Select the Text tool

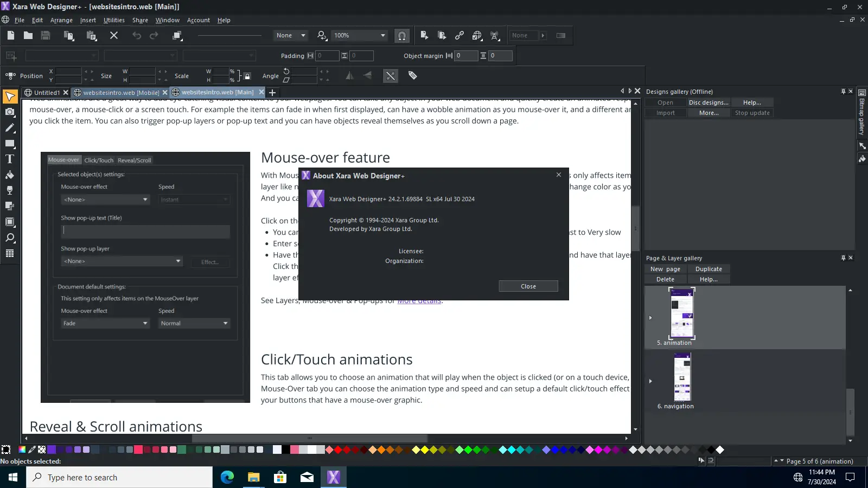point(10,159)
